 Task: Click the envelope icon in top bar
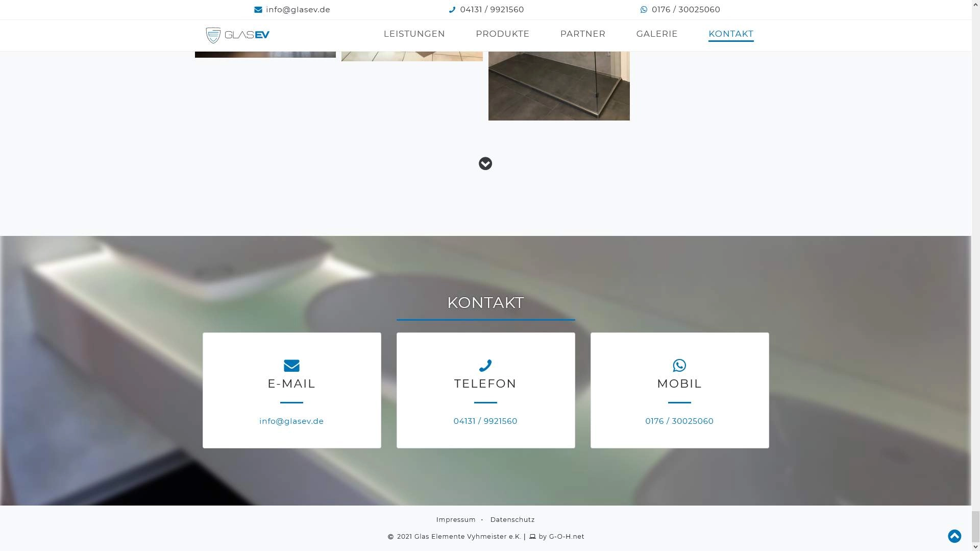click(258, 10)
